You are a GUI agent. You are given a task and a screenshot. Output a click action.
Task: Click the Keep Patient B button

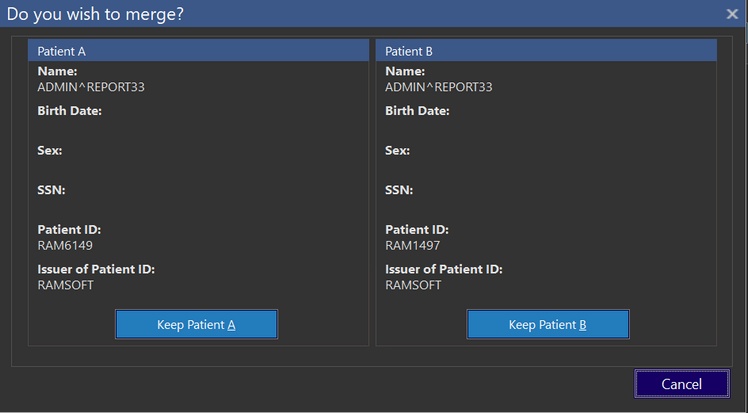547,324
